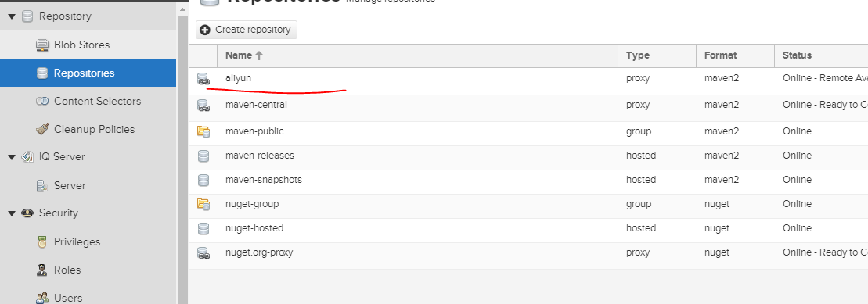This screenshot has height=304, width=868.
Task: Click the Content Selectors icon
Action: pyautogui.click(x=42, y=101)
